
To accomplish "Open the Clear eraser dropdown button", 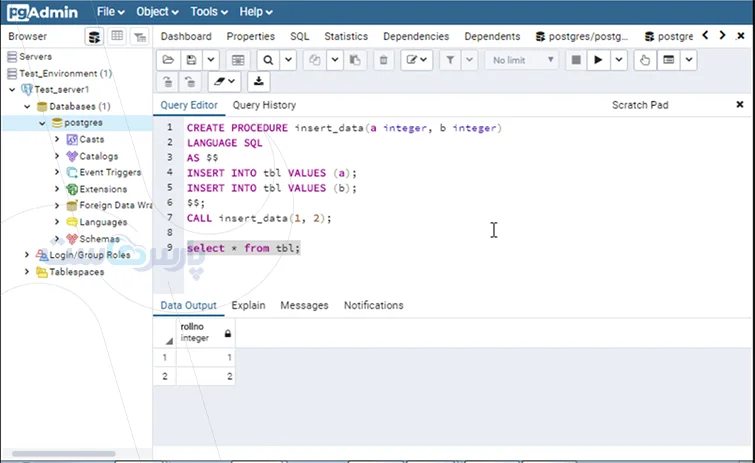I will pos(224,82).
